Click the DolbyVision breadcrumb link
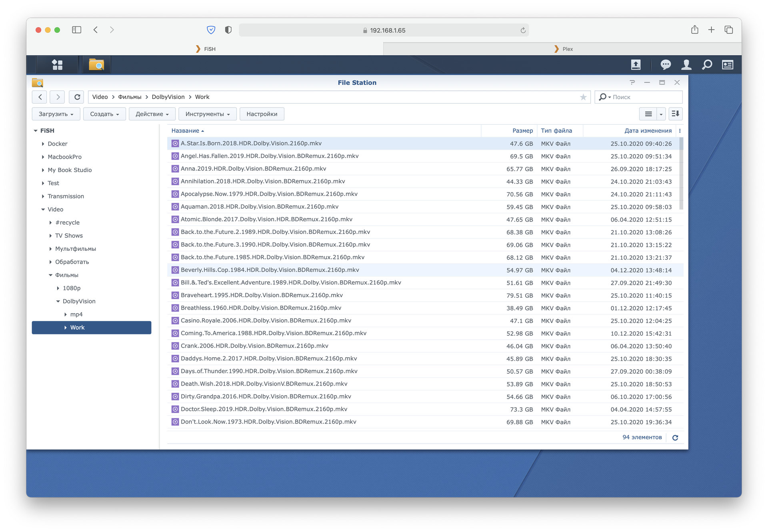The height and width of the screenshot is (532, 768). 168,97
